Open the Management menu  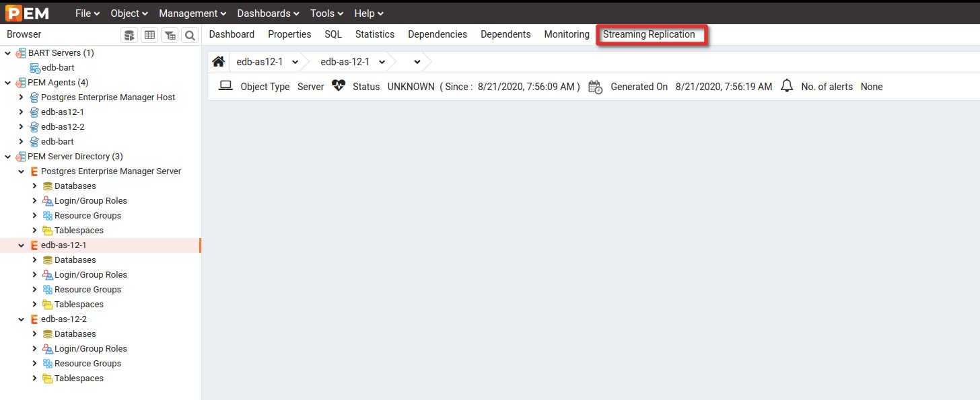(x=192, y=13)
